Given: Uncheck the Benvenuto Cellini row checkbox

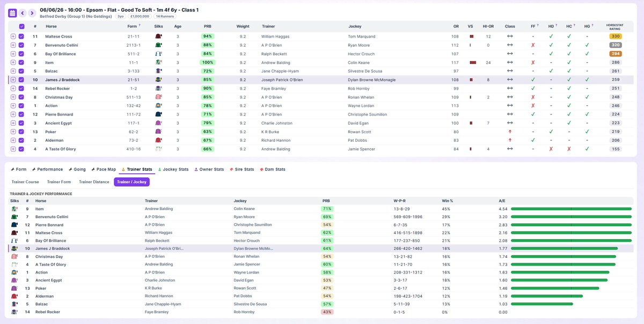Looking at the screenshot, I should 21,45.
